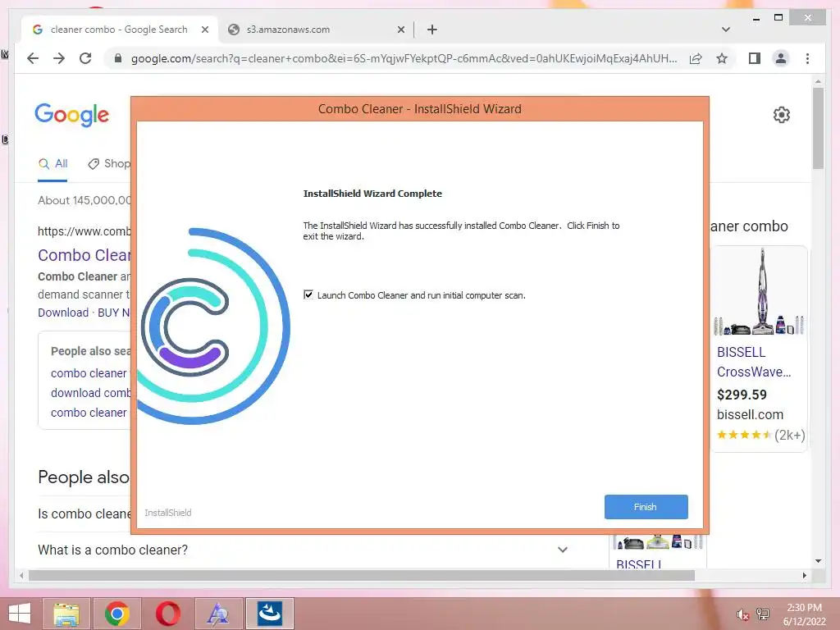Reload the Google search page
Image resolution: width=840 pixels, height=630 pixels.
pyautogui.click(x=85, y=58)
